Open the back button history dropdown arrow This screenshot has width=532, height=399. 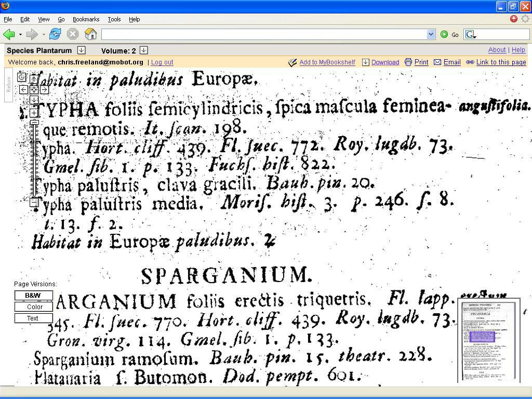(20, 34)
